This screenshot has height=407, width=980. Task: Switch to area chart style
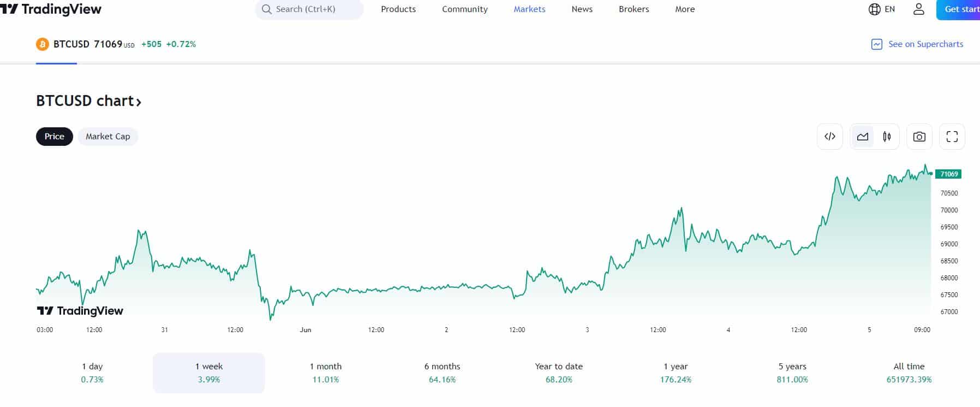coord(863,137)
